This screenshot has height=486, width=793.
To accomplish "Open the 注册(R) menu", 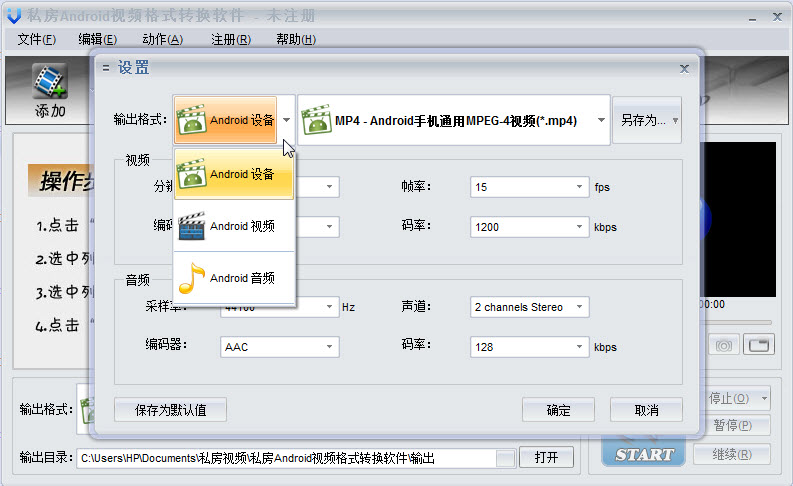I will [231, 39].
